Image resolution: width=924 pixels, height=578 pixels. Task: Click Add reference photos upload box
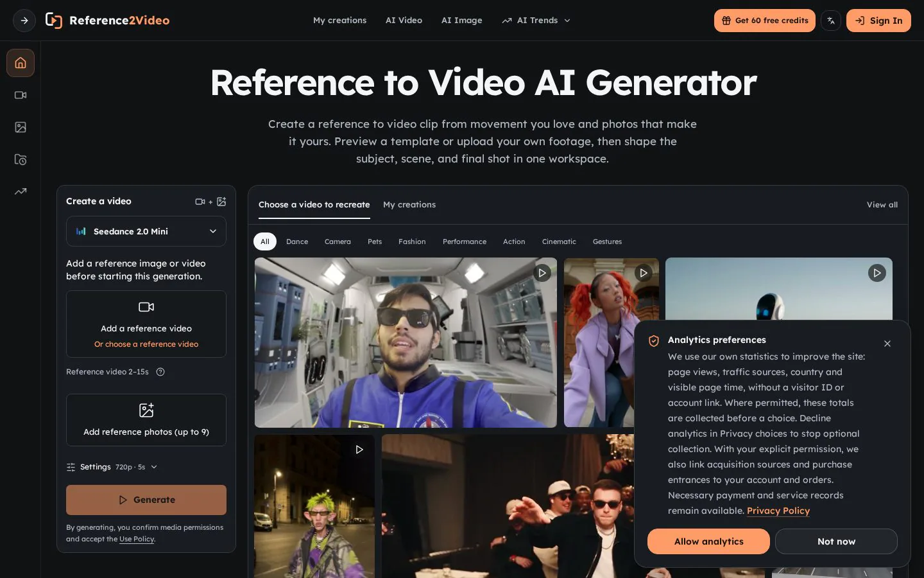pos(146,420)
